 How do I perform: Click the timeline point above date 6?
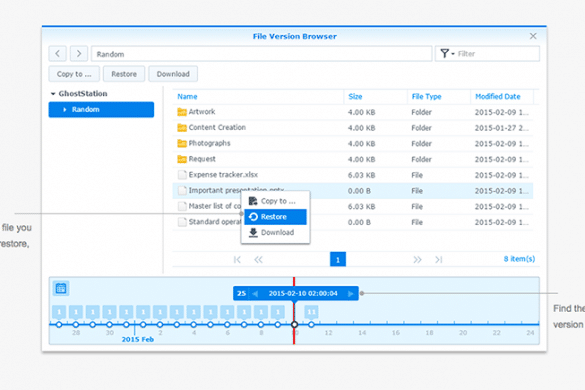(227, 325)
